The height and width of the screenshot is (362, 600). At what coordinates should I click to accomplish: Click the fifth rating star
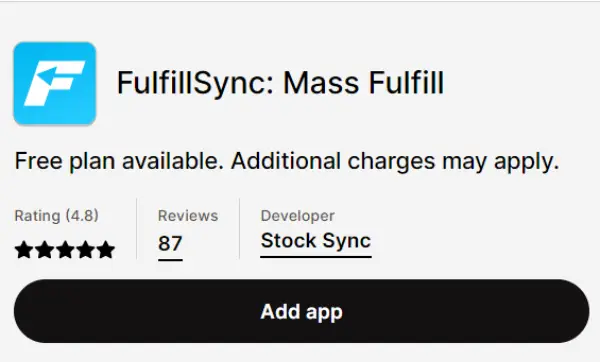point(106,250)
